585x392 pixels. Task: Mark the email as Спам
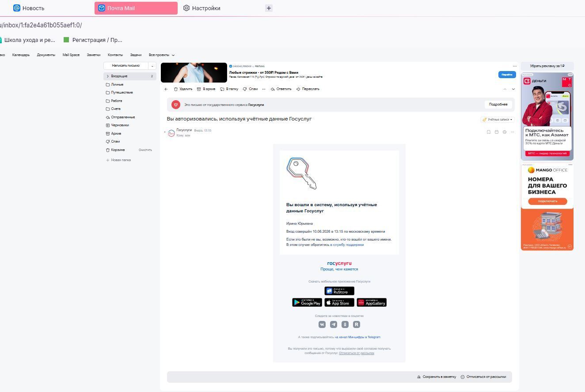tap(250, 89)
